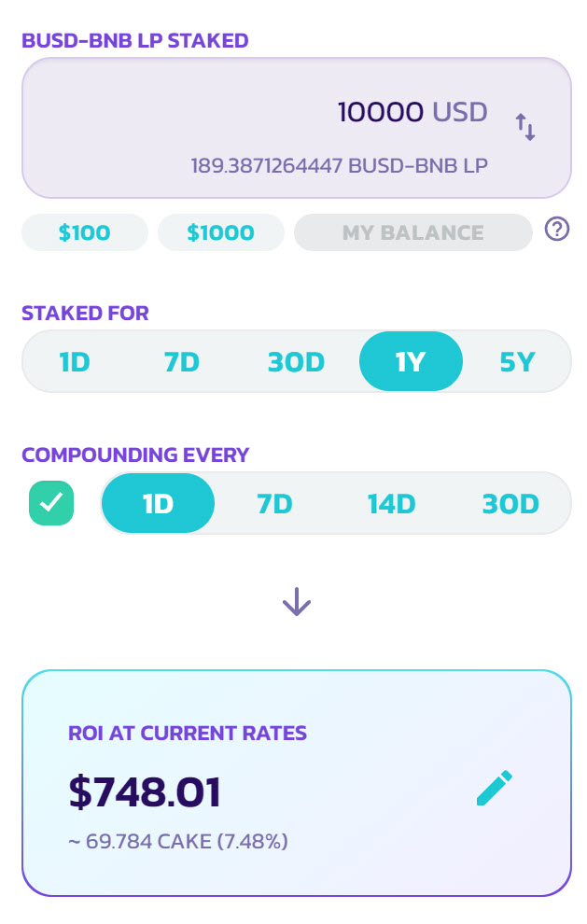Select 1D staked duration
Screen dimensions: 587x924
[75, 361]
